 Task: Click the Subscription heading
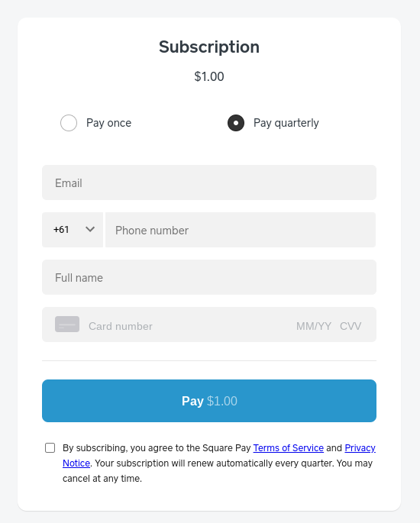pos(209,47)
